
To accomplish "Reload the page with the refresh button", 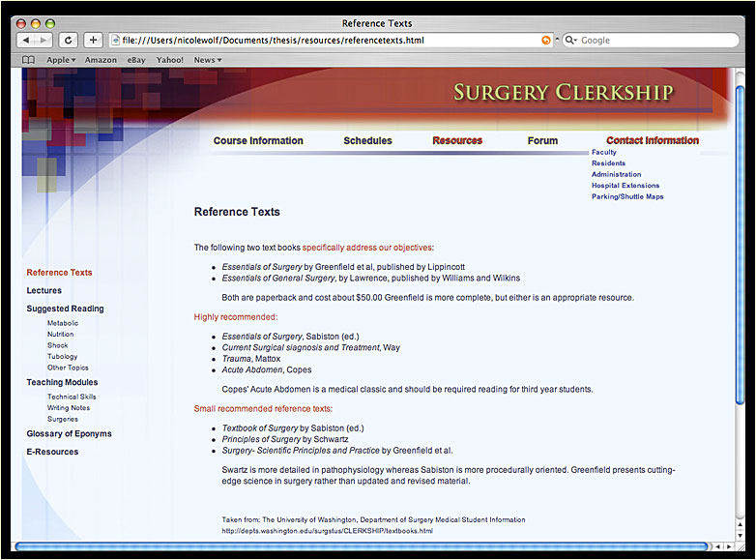I will [68, 40].
